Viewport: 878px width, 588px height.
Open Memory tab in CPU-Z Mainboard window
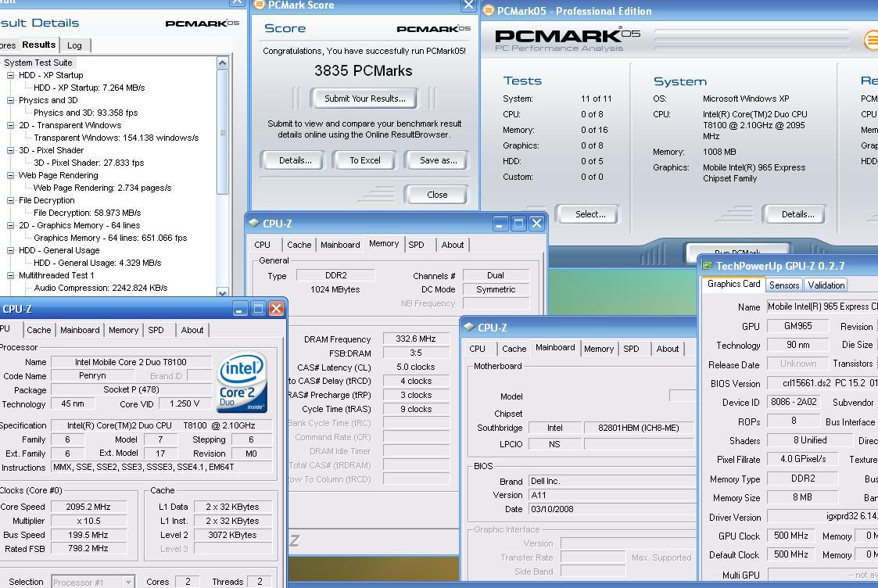599,348
